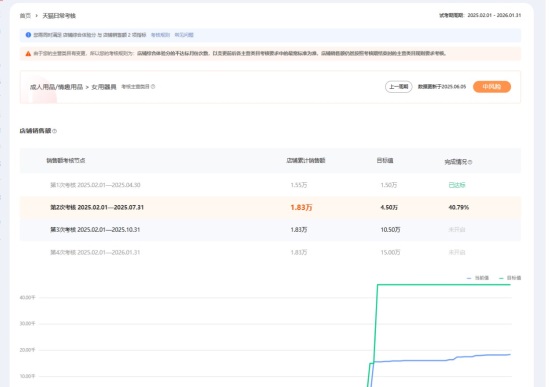Screen dimensions: 550x387
Task: Click info icon next to 店铺销售额 heading
Action: point(54,131)
